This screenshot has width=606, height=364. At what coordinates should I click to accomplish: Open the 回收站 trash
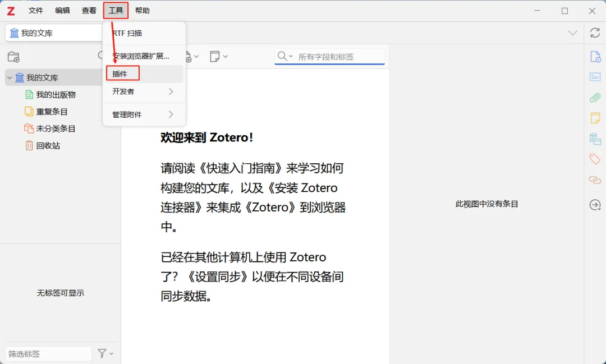(x=48, y=146)
